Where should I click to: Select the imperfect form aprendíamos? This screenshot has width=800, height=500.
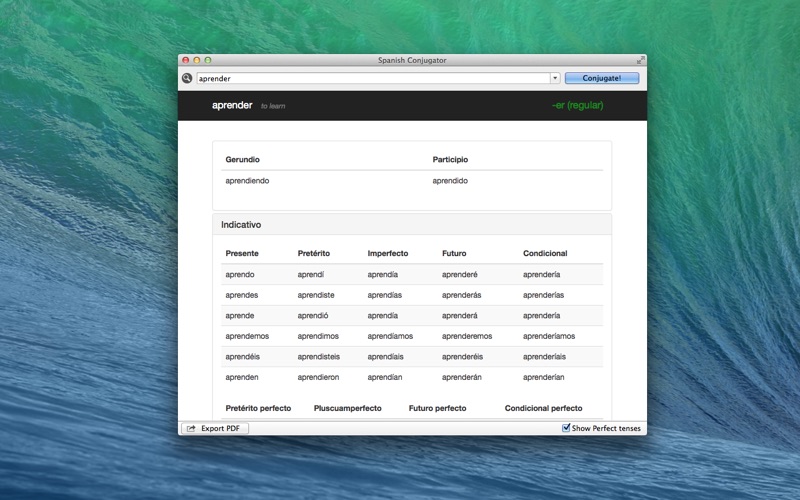390,336
